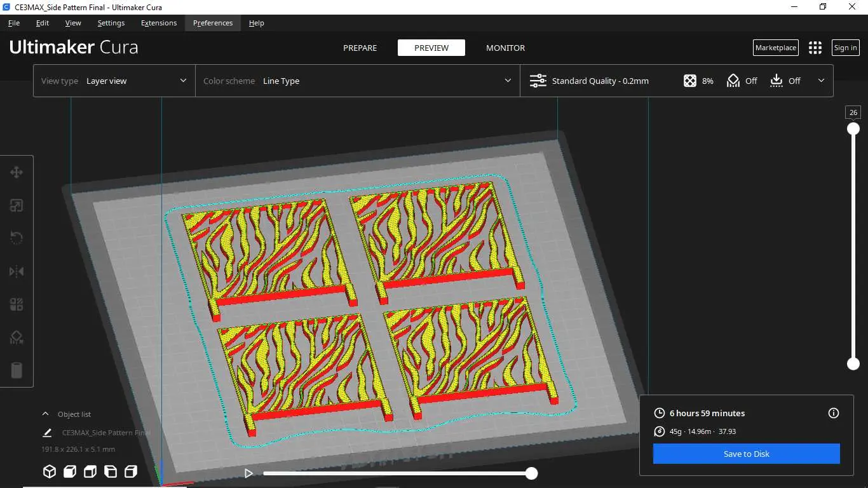Click the lower layer slider handle

pos(853,364)
